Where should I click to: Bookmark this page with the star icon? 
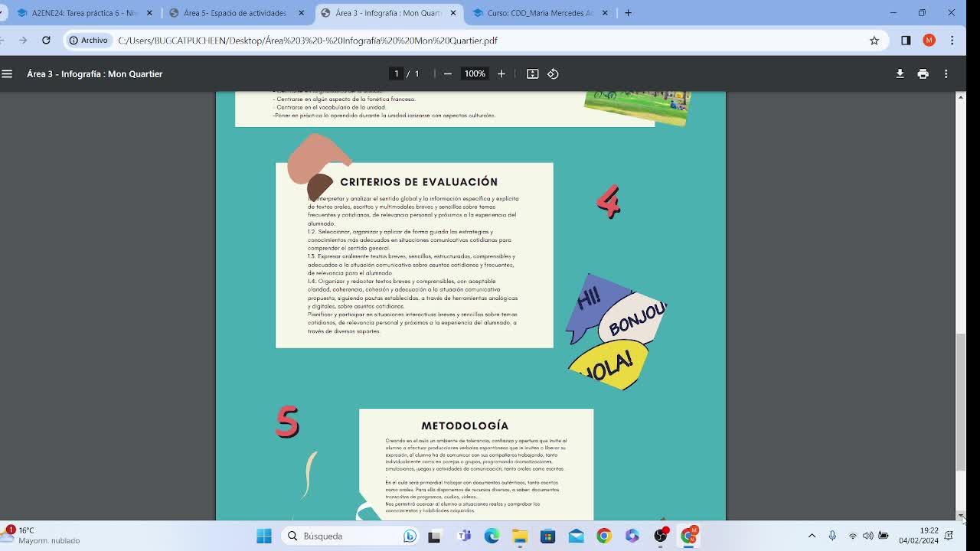click(x=874, y=41)
